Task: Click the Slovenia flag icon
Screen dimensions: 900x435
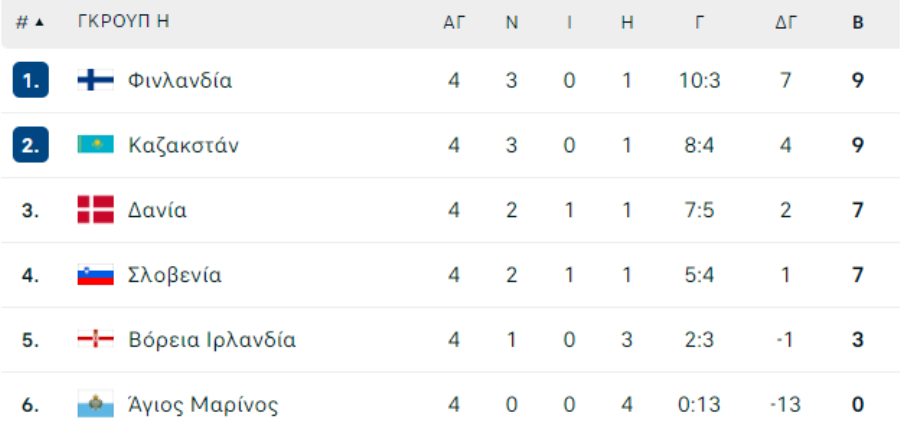Action: point(95,275)
